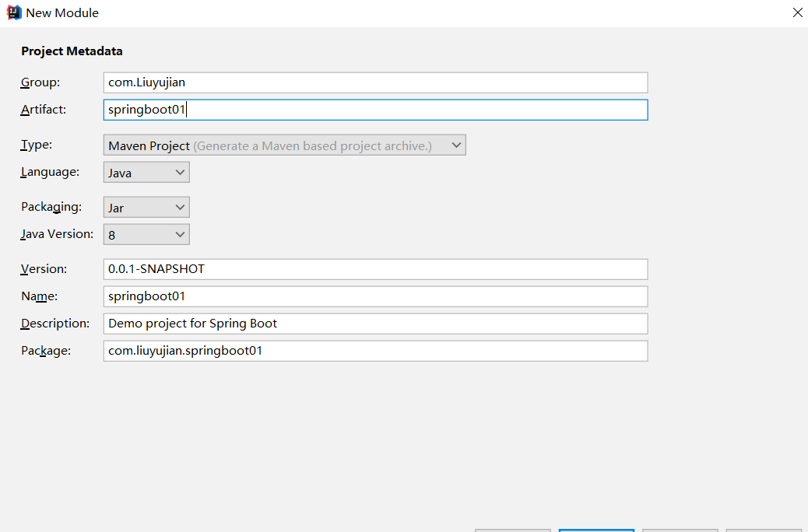The height and width of the screenshot is (532, 808).
Task: Click the "Language:" label
Action: click(50, 172)
